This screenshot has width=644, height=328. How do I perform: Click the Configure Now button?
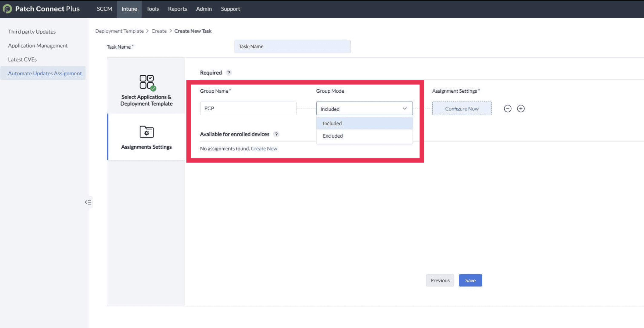click(461, 108)
